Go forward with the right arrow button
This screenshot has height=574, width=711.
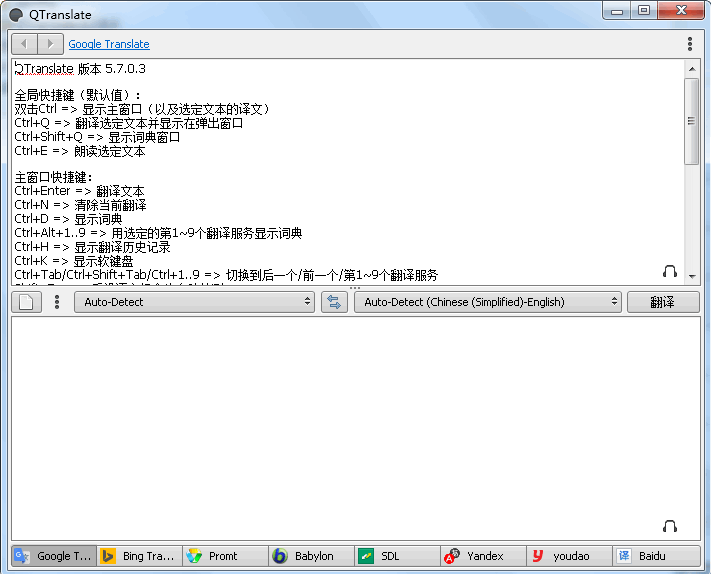pyautogui.click(x=50, y=44)
